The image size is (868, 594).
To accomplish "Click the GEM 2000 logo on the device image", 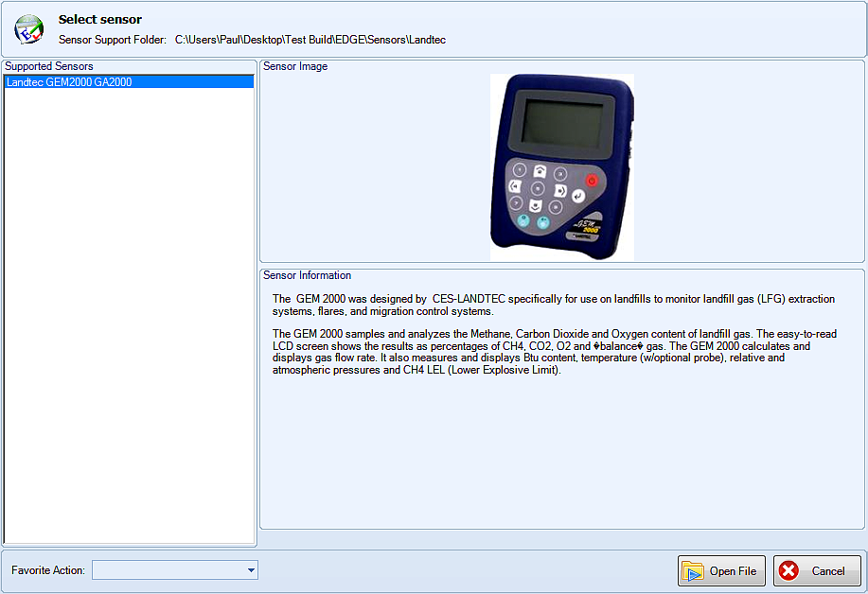I will (587, 220).
